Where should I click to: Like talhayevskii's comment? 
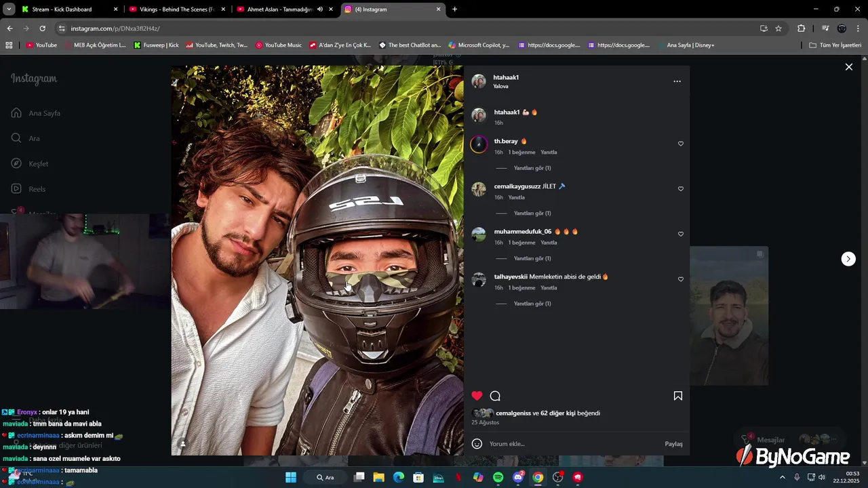[x=681, y=279]
